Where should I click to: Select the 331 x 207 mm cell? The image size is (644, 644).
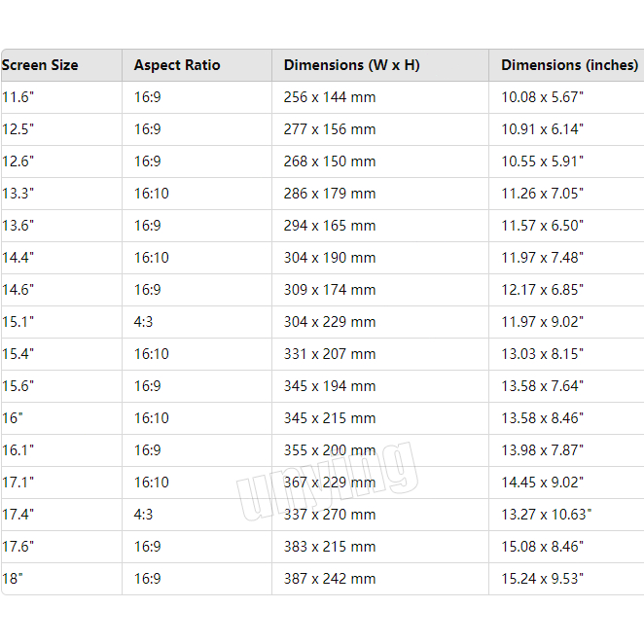329,354
